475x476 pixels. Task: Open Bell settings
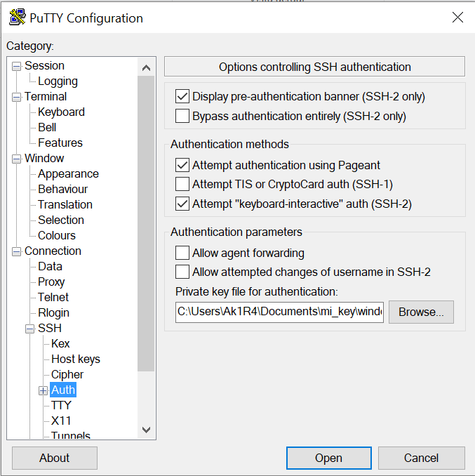(47, 128)
